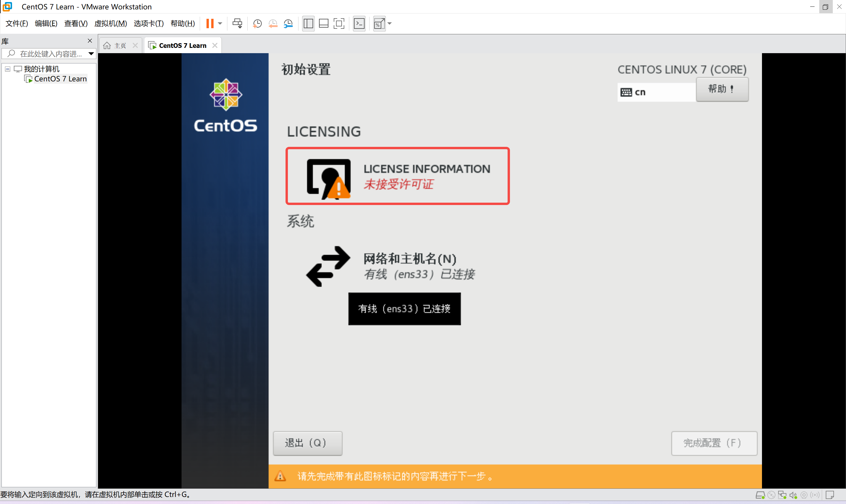Pause the virtual machine from the toolbar
Viewport: 846px width, 504px height.
[x=210, y=23]
